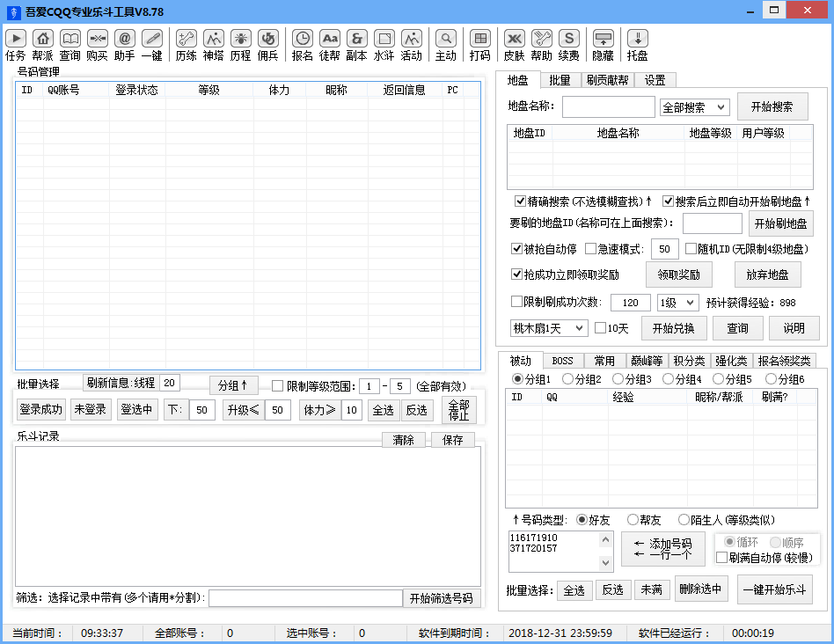834x644 pixels.
Task: Click the 开始筛选号码 button
Action: [x=441, y=599]
